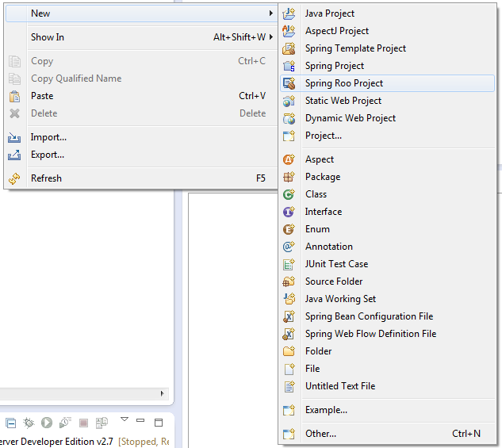Viewport: 502px width, 448px height.
Task: Select Dynamic Web Project entry
Action: click(387, 118)
